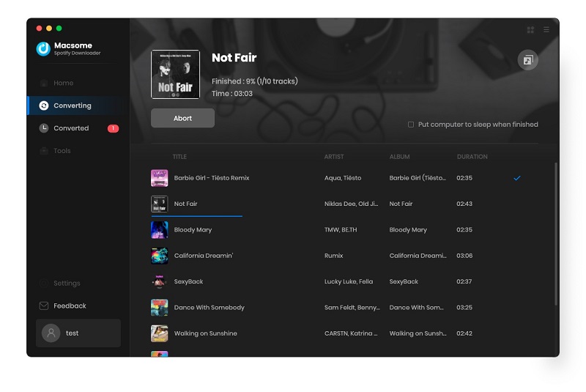Click the TITLE column header

[179, 157]
